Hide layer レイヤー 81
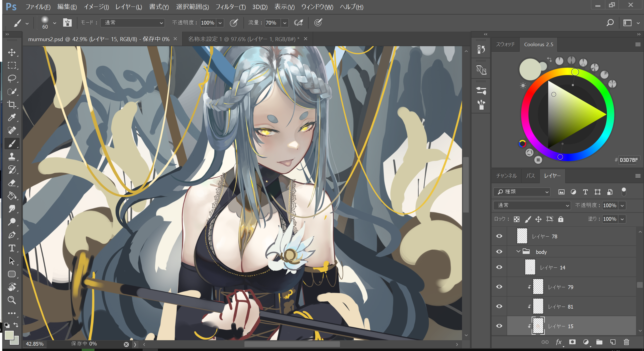 499,306
